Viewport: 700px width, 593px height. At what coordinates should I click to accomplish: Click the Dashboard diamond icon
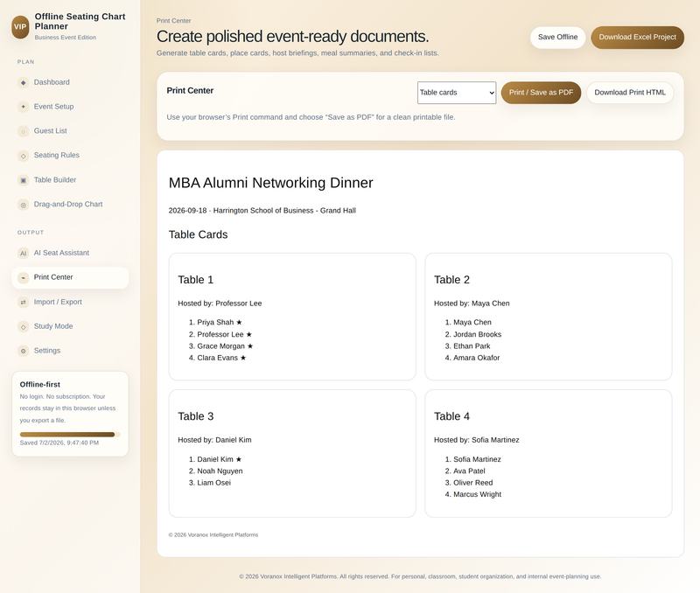tap(24, 82)
